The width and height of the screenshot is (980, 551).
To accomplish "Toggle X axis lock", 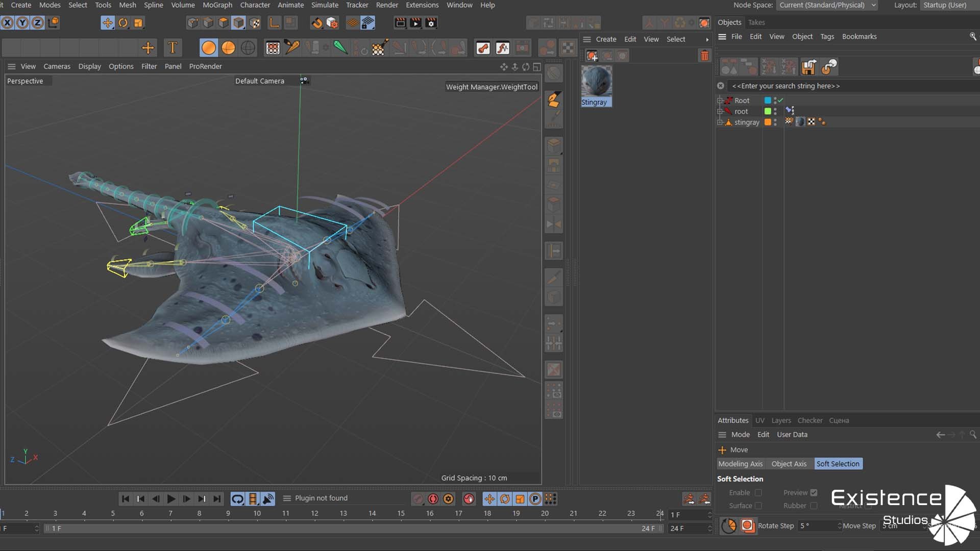I will [x=7, y=23].
